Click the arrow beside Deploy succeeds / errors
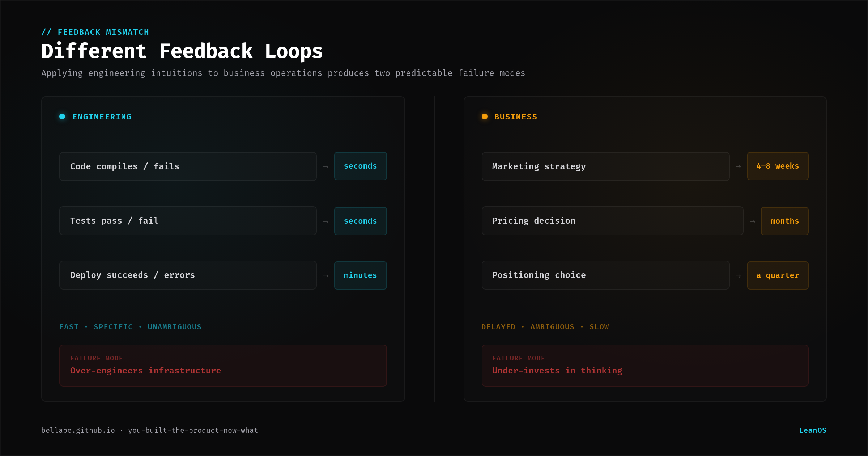Viewport: 868px width, 456px height. tap(325, 275)
